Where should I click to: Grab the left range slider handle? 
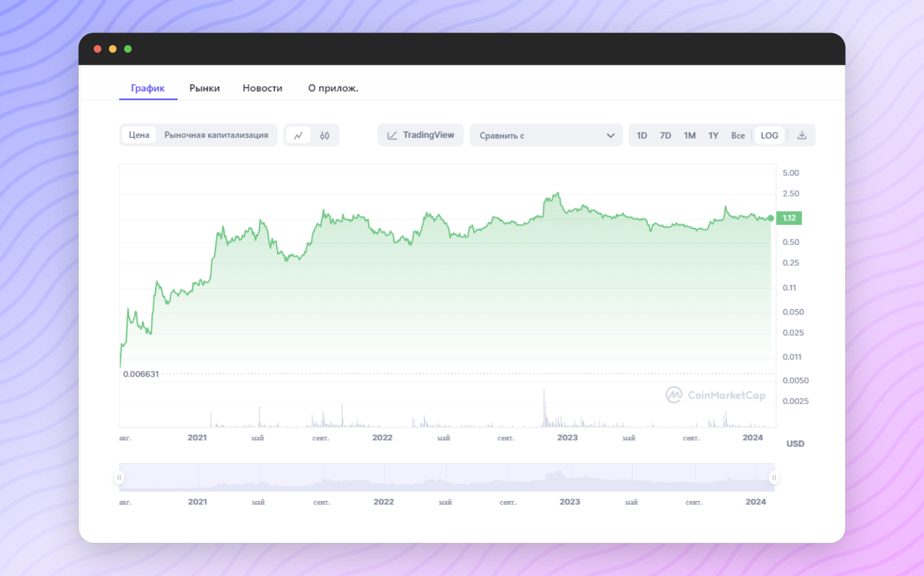point(119,477)
